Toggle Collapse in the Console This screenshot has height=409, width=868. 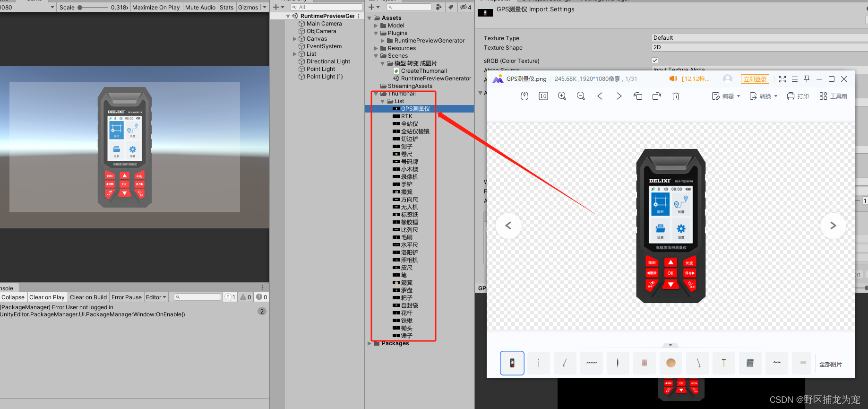(x=13, y=297)
